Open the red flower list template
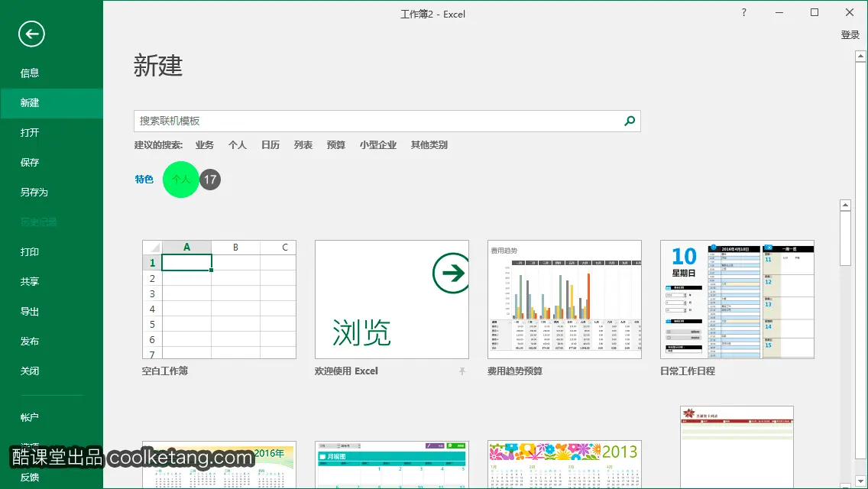This screenshot has width=868, height=489. pos(737,448)
